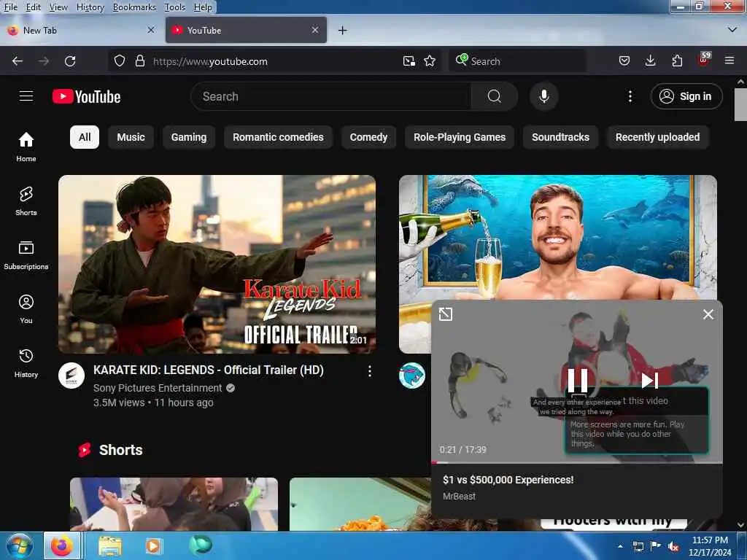This screenshot has width=747, height=560.
Task: Open the Firefox application hamburger menu
Action: pyautogui.click(x=729, y=61)
